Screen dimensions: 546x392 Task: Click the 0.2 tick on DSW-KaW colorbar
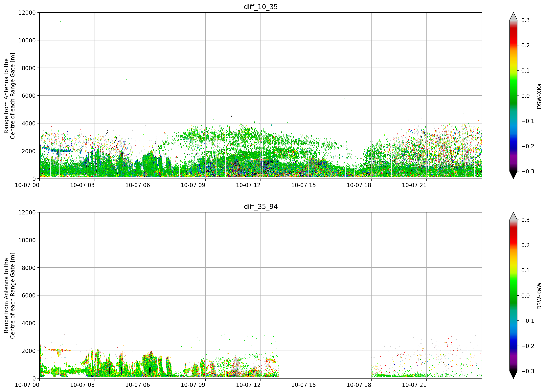525,245
